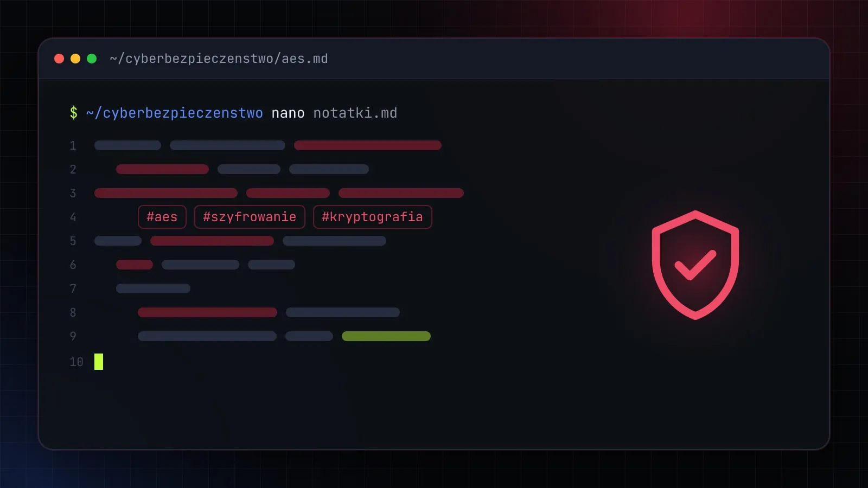Screen dimensions: 868x488
Task: Click the green bar on line 9
Action: pyautogui.click(x=386, y=336)
